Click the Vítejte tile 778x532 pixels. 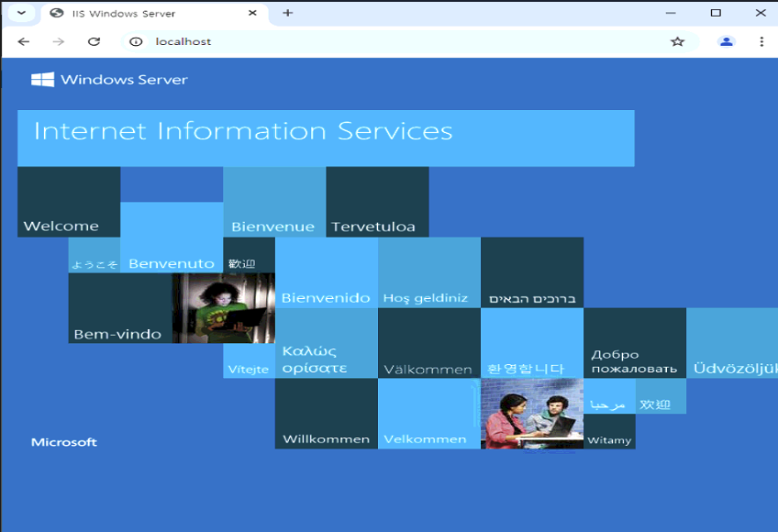pos(249,360)
